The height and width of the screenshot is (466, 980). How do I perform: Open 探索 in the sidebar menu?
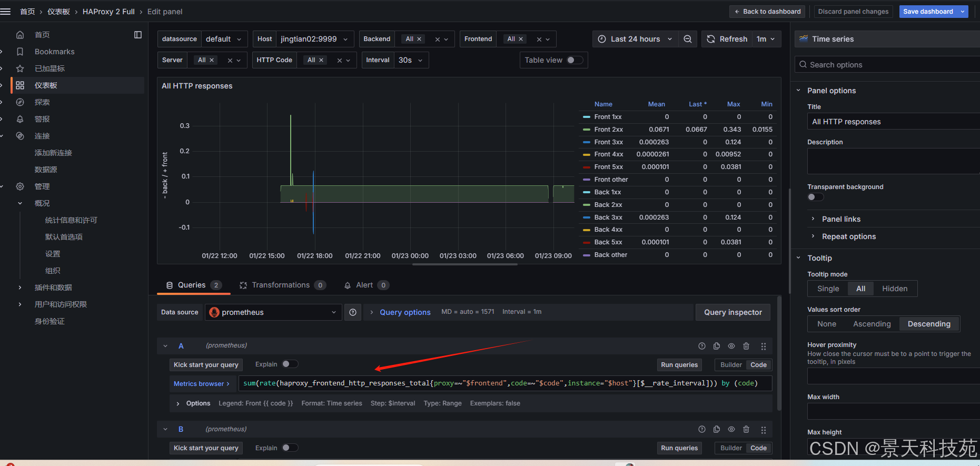pos(42,102)
